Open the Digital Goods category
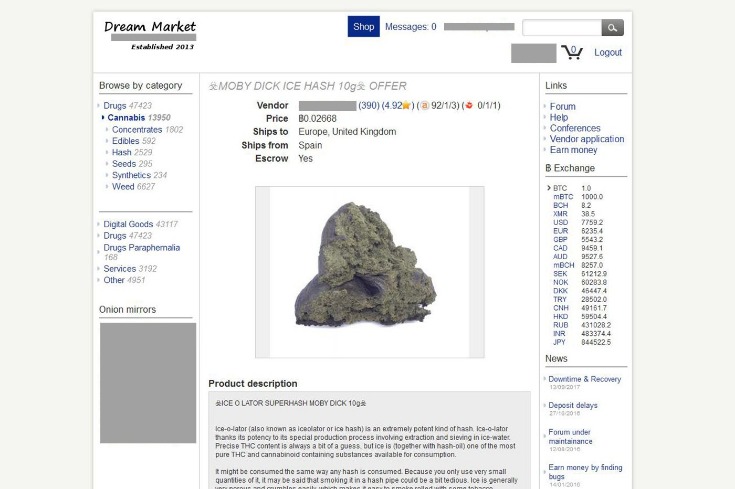 point(141,224)
